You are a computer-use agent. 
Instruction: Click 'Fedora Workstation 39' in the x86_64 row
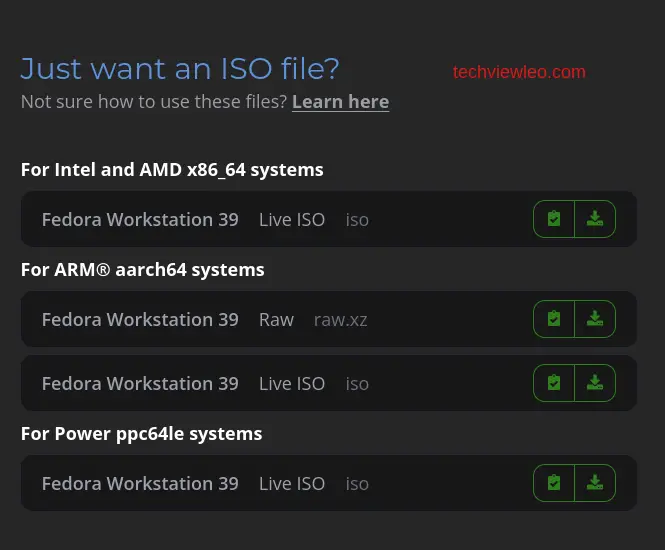coord(140,220)
